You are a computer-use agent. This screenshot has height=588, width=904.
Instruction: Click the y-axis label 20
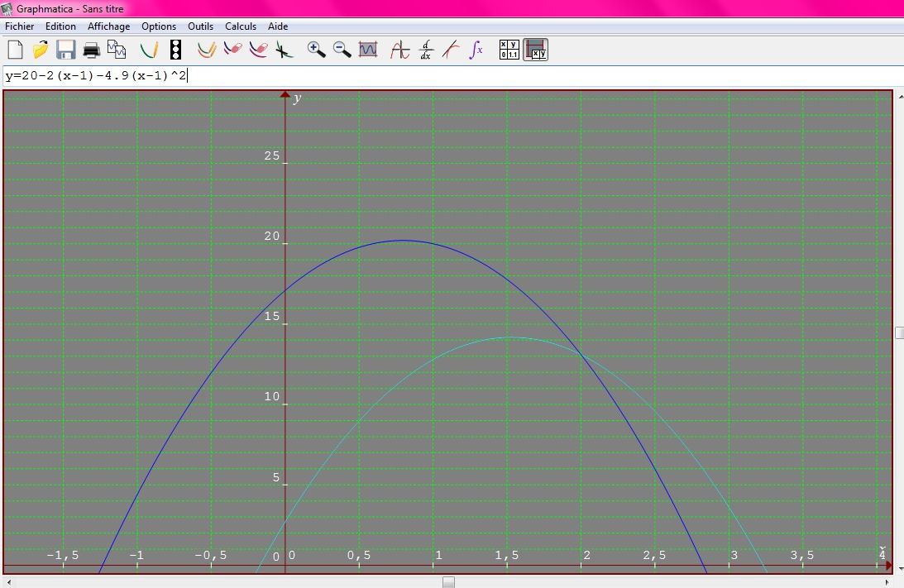click(271, 236)
